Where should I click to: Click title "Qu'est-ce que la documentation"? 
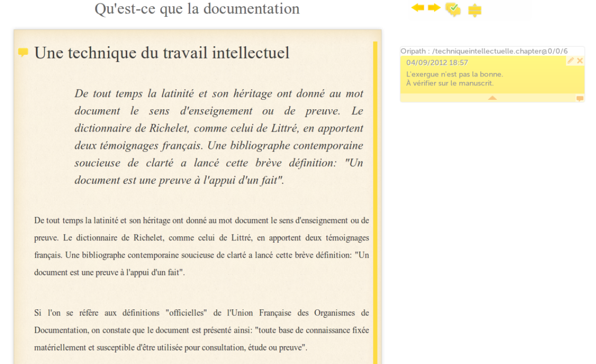[197, 8]
